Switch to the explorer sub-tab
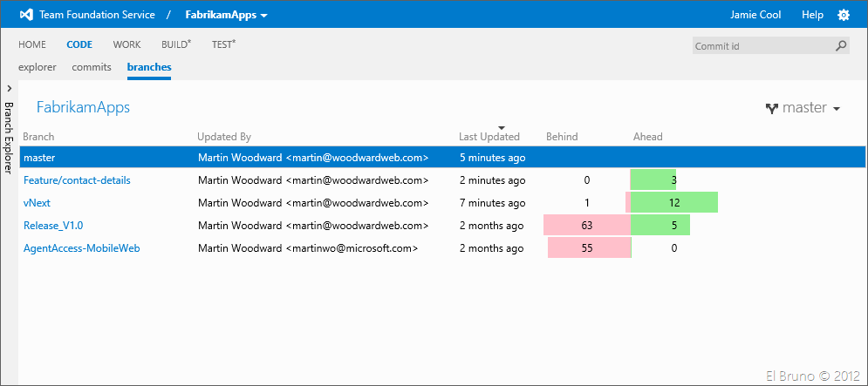868x386 pixels. [38, 67]
